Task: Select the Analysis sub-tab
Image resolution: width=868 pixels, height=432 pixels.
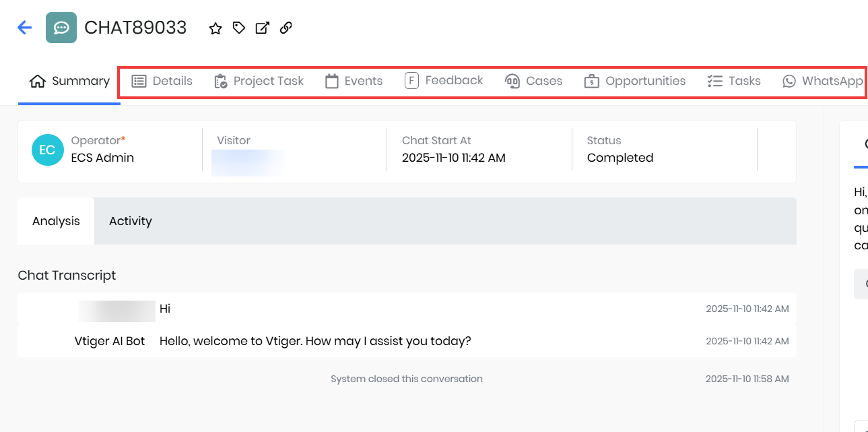Action: pos(56,221)
